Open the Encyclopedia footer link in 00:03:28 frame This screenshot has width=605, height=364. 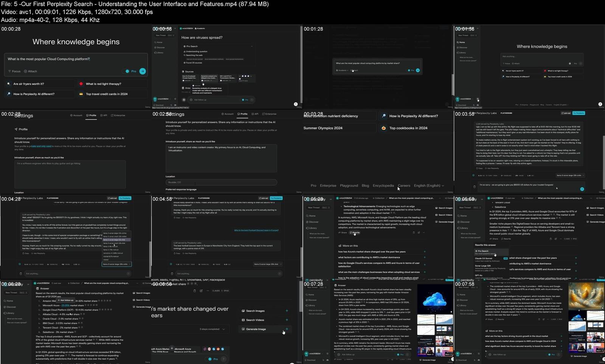coord(383,186)
